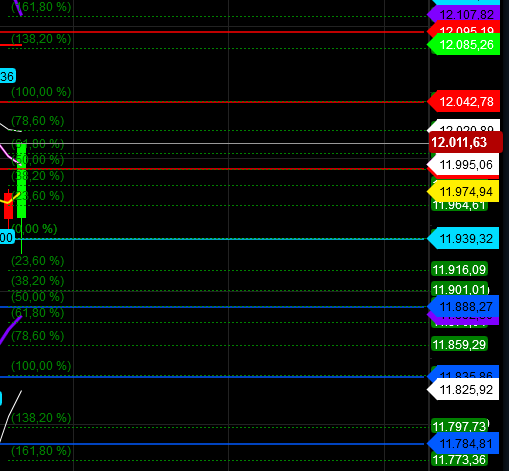Click the cyan 11.939,32 price label
Viewport: 509px width, 471px height.
pyautogui.click(x=463, y=239)
